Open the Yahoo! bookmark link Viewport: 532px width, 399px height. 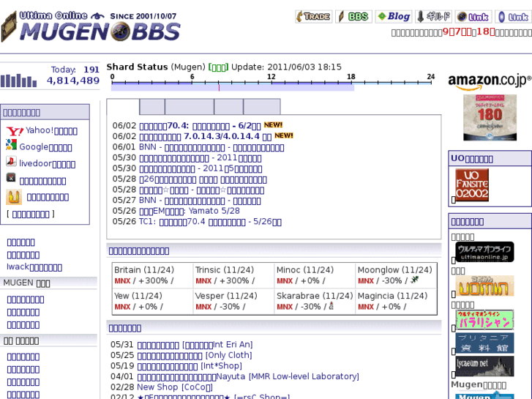pyautogui.click(x=51, y=131)
